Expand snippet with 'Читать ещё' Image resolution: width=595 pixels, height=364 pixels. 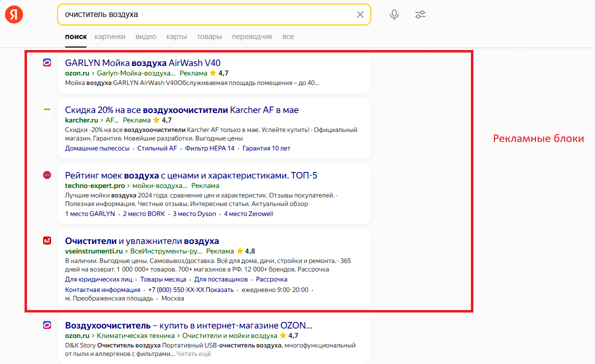194,354
